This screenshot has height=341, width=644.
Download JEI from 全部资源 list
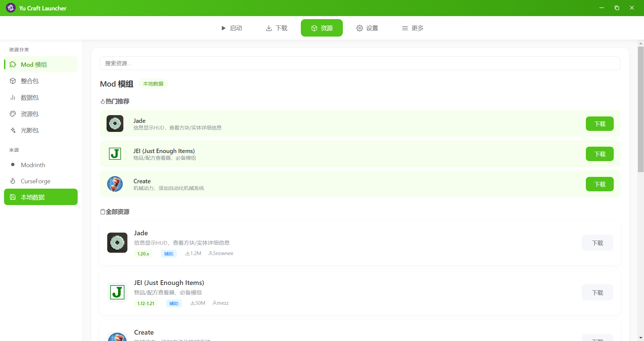pos(597,292)
